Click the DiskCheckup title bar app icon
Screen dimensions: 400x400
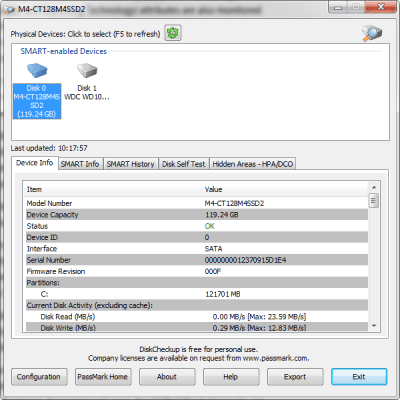coord(10,10)
